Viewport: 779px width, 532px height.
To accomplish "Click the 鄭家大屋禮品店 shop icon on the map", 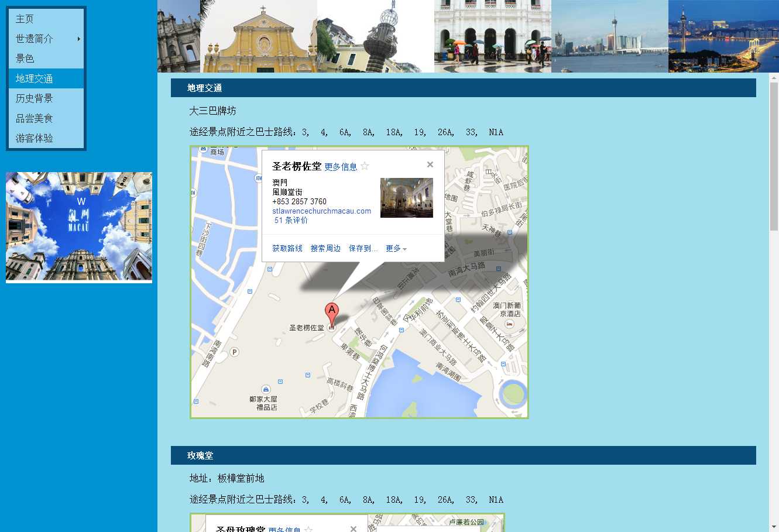I will [x=266, y=389].
